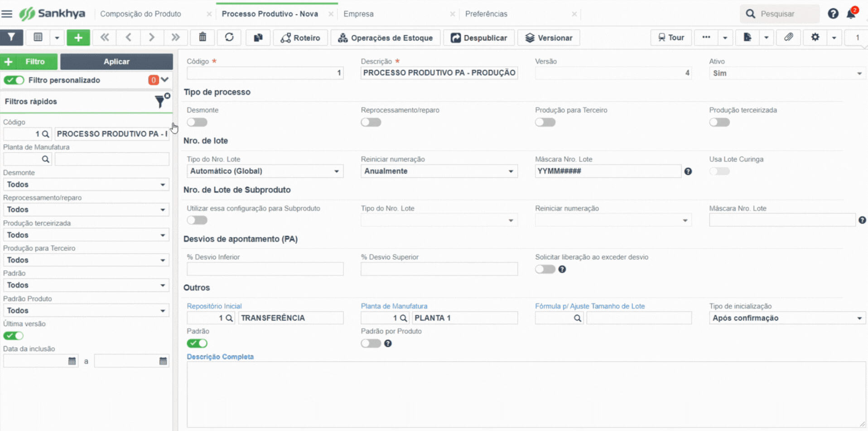Start the Tour
The width and height of the screenshot is (868, 431).
coord(671,38)
